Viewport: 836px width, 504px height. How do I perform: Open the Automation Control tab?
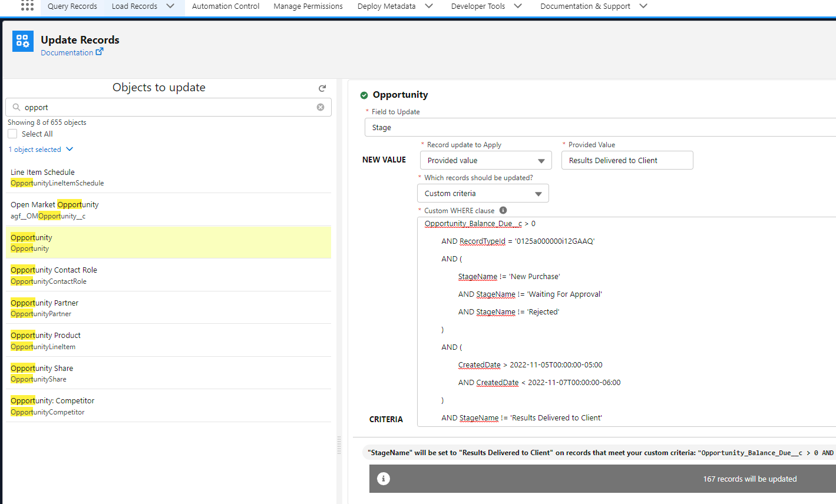pyautogui.click(x=226, y=6)
